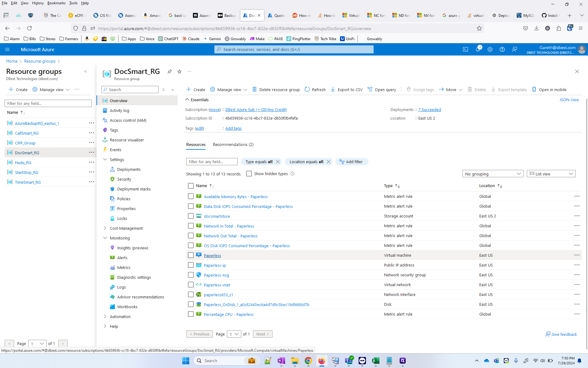Select the Resources tab
The height and width of the screenshot is (368, 588).
196,144
